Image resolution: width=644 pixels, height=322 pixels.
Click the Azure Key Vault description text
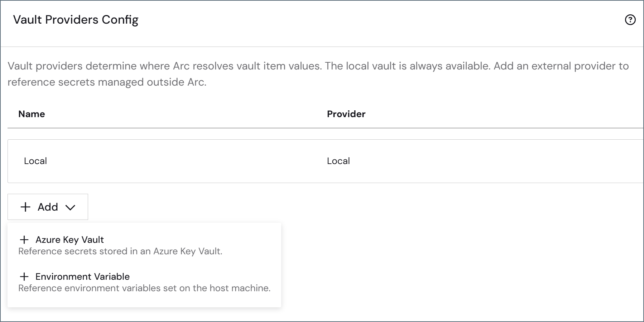pyautogui.click(x=120, y=251)
